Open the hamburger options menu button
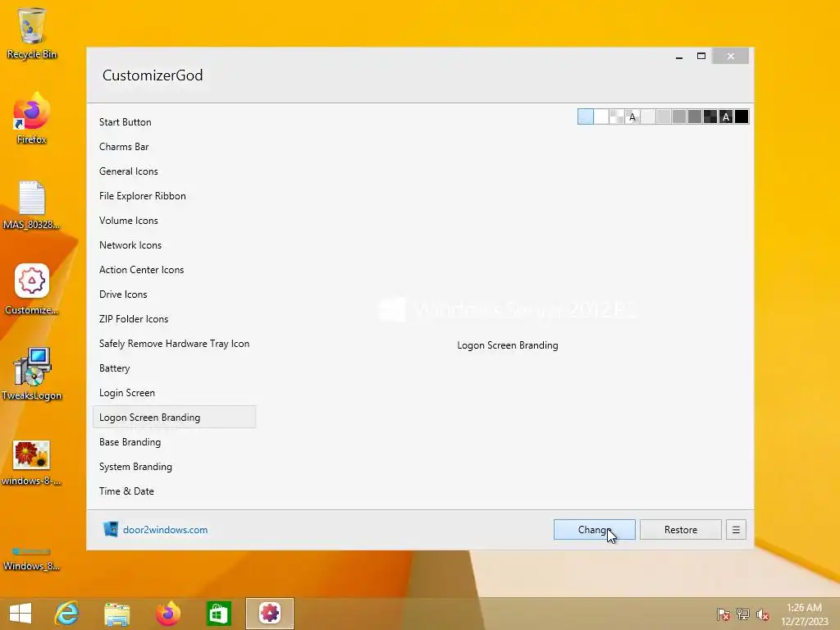The width and height of the screenshot is (840, 630). pos(736,530)
